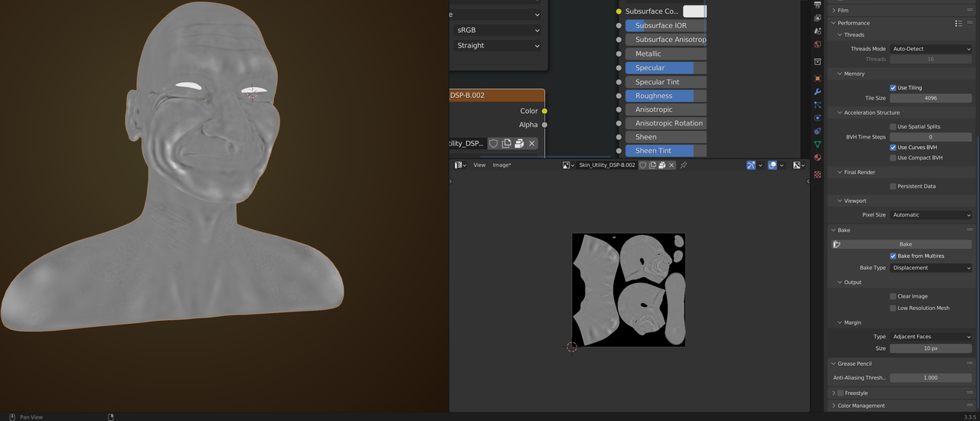Open the sRGB color space dropdown

(x=497, y=30)
